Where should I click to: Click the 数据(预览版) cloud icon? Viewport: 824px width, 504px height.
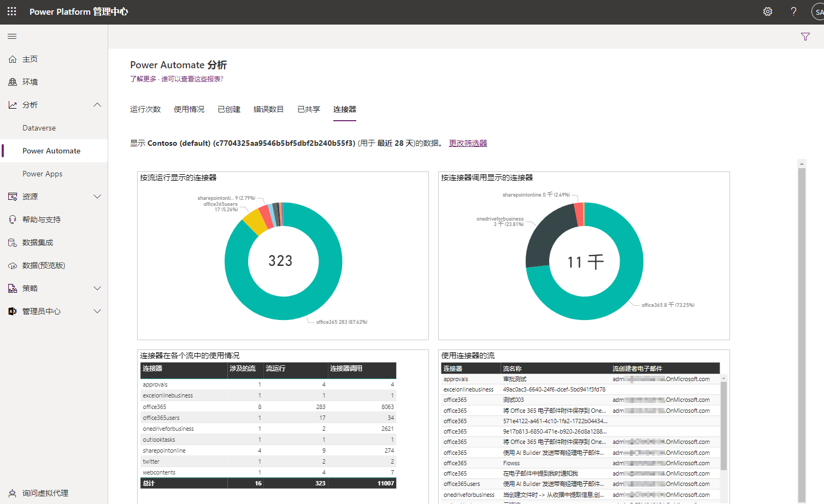click(13, 265)
